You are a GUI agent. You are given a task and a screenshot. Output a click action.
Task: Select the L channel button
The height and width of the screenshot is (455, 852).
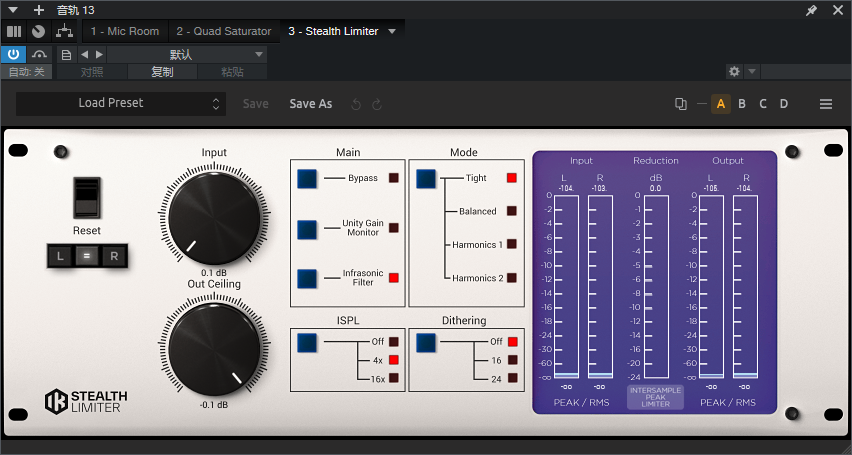[60, 256]
